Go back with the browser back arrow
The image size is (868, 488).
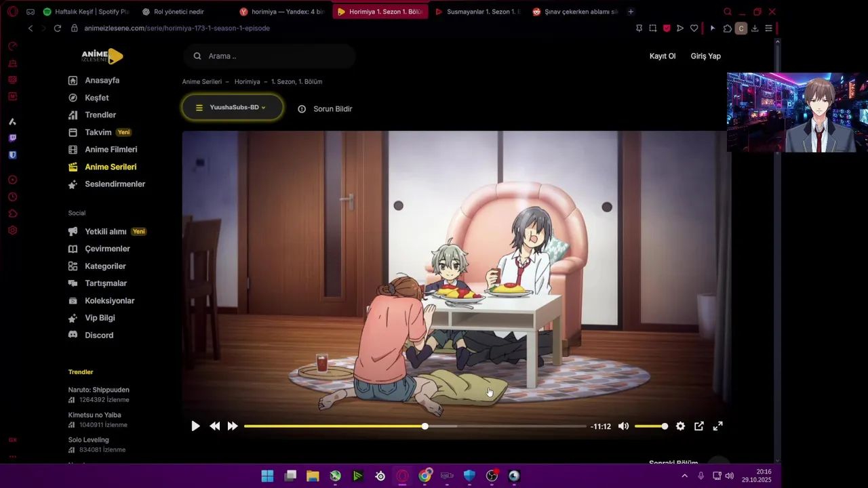click(x=31, y=28)
